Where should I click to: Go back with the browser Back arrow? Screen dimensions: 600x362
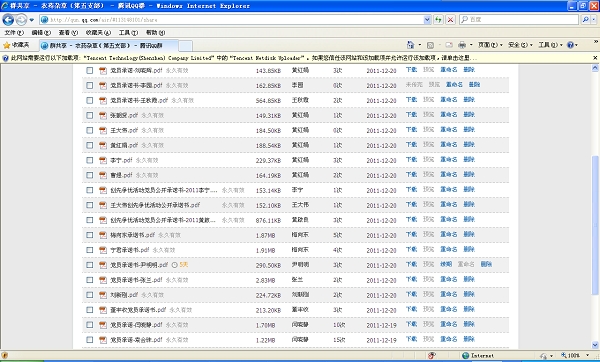point(8,19)
